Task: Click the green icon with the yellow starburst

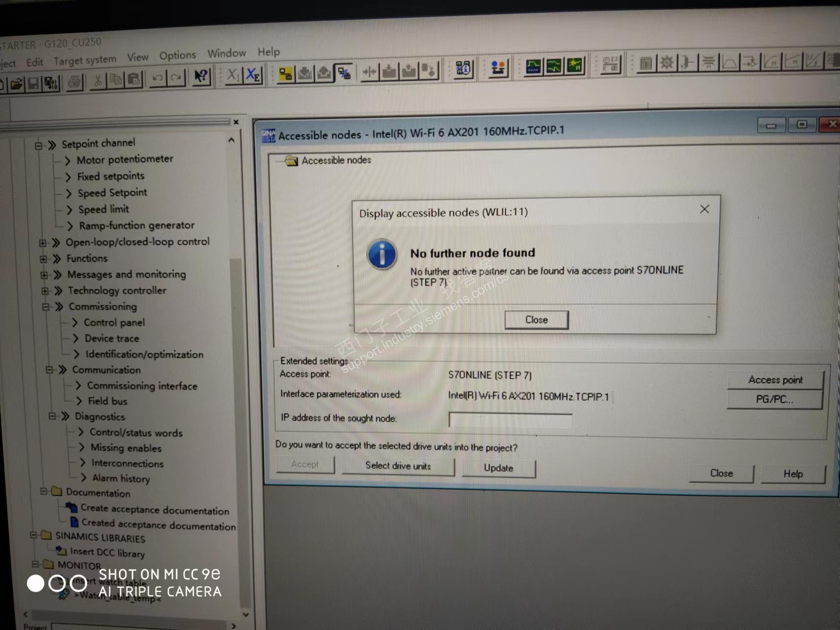Action: 574,65
